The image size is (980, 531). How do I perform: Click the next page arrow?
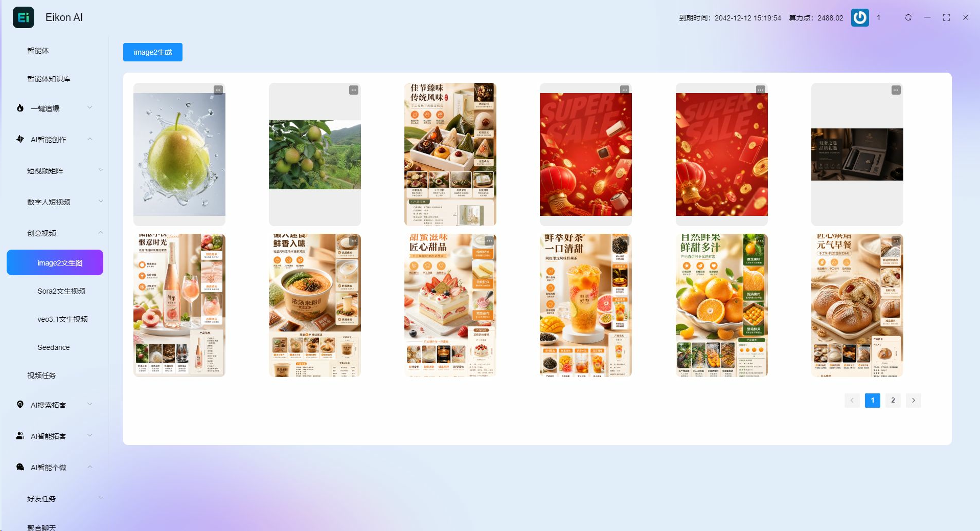(x=914, y=400)
